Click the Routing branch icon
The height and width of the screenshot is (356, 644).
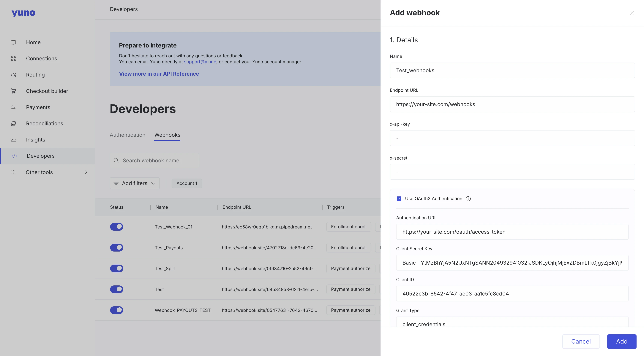click(13, 75)
